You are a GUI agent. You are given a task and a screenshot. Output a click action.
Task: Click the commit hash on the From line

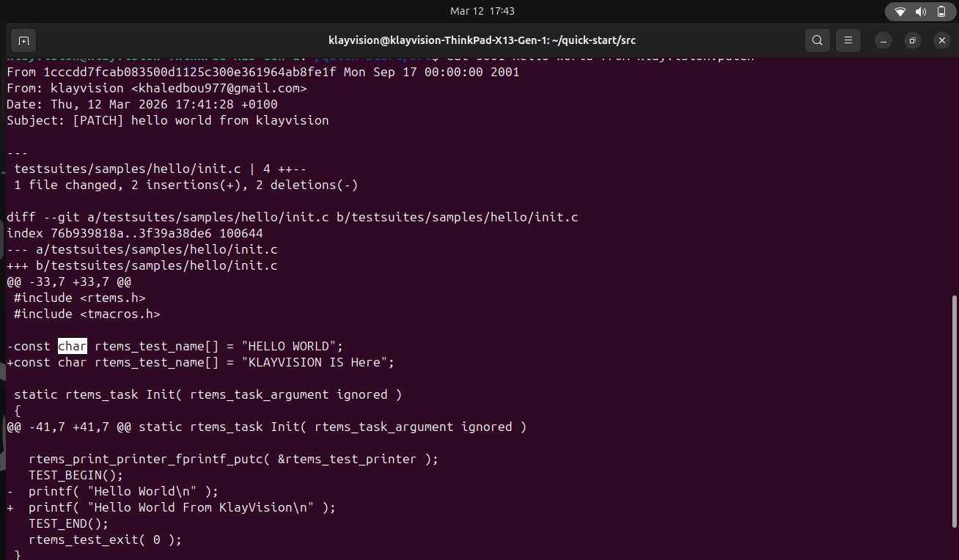coord(189,72)
